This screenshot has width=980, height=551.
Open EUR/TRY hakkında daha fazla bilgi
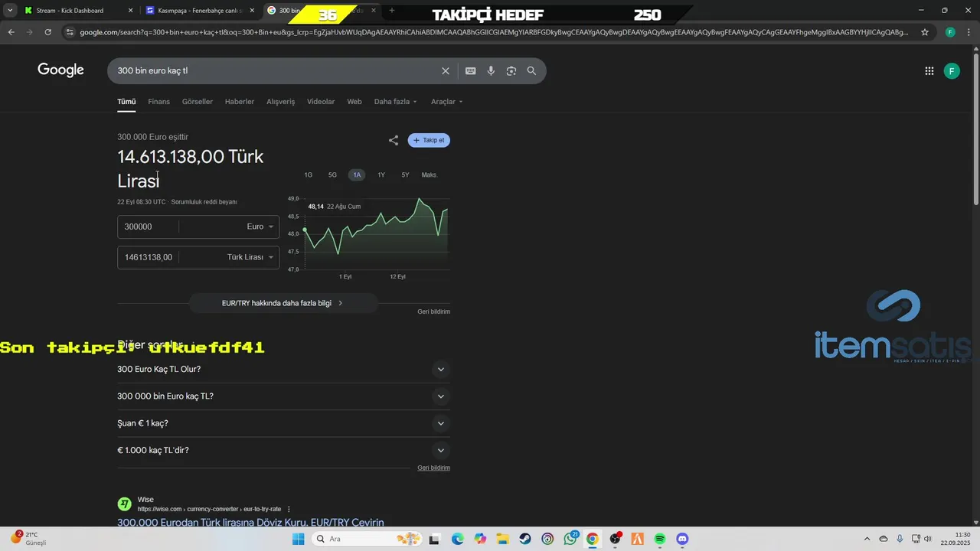[283, 303]
